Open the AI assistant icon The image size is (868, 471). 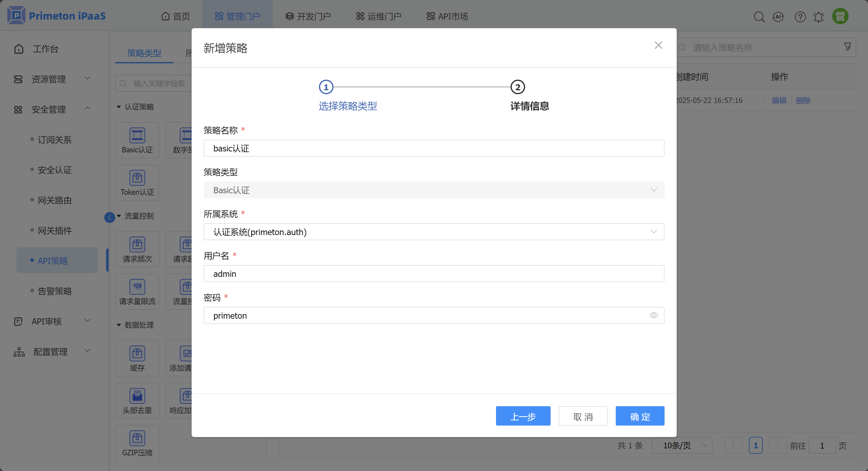coord(778,16)
